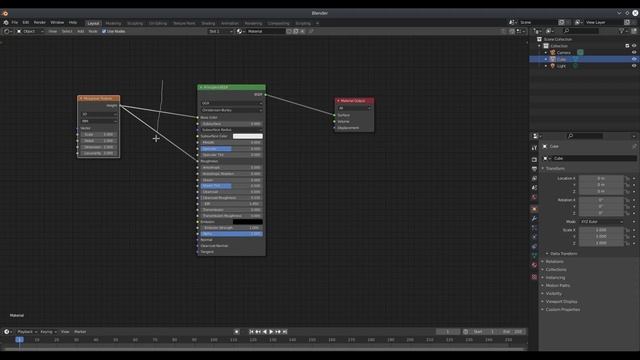The height and width of the screenshot is (360, 640).
Task: Hide the Cube in the outliner
Action: pyautogui.click(x=634, y=59)
